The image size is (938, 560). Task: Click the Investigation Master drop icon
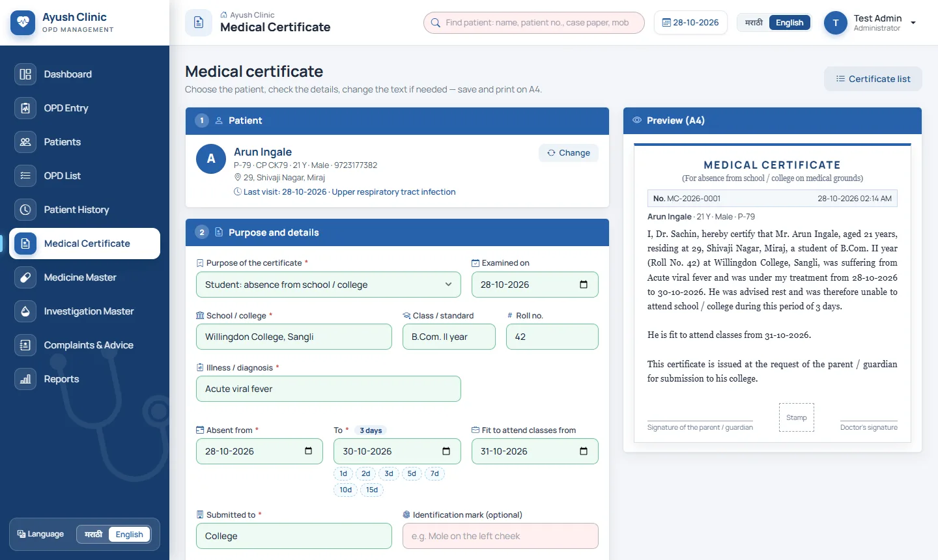coord(25,311)
